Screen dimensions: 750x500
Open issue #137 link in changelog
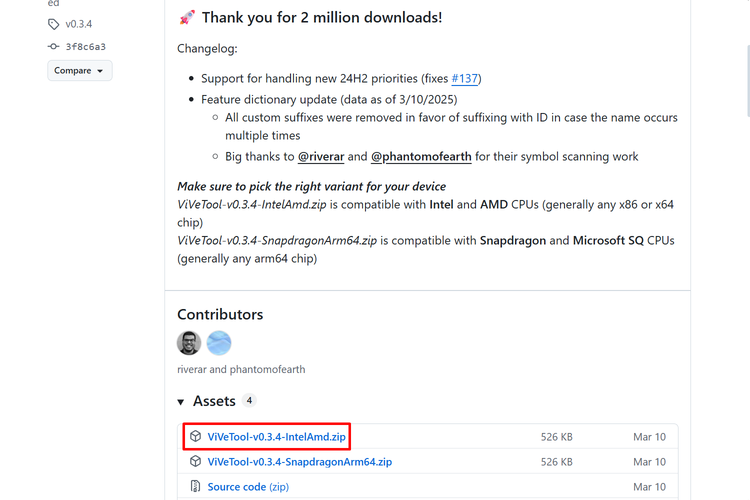[466, 78]
